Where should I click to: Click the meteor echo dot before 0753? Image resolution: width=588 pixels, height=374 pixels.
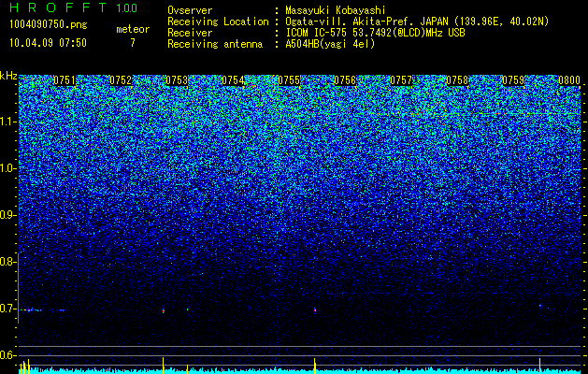tap(163, 310)
